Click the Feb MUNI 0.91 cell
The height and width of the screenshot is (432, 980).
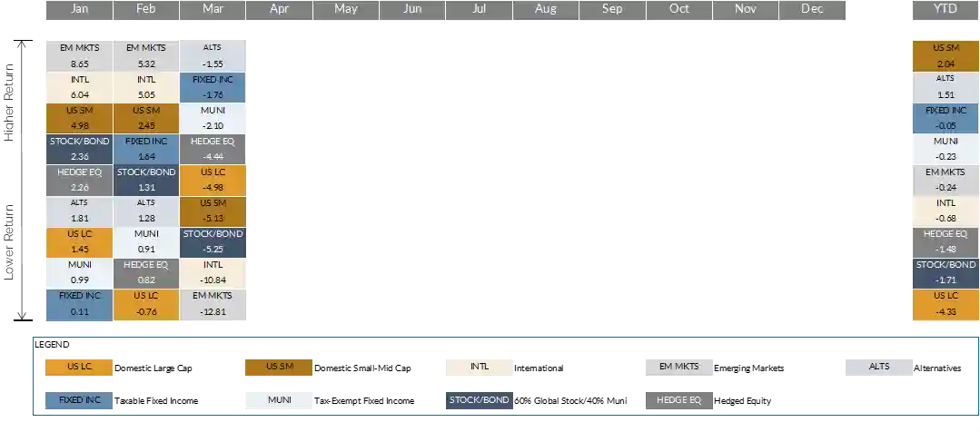point(146,243)
